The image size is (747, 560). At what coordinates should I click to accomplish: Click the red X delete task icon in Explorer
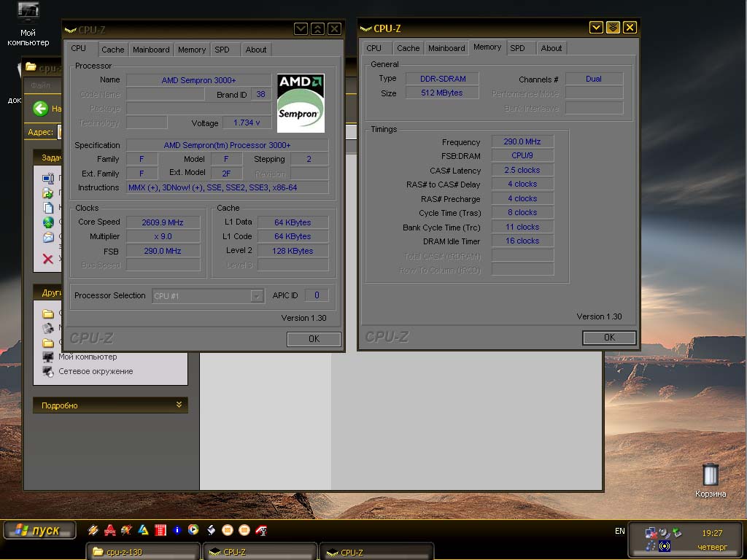(47, 259)
